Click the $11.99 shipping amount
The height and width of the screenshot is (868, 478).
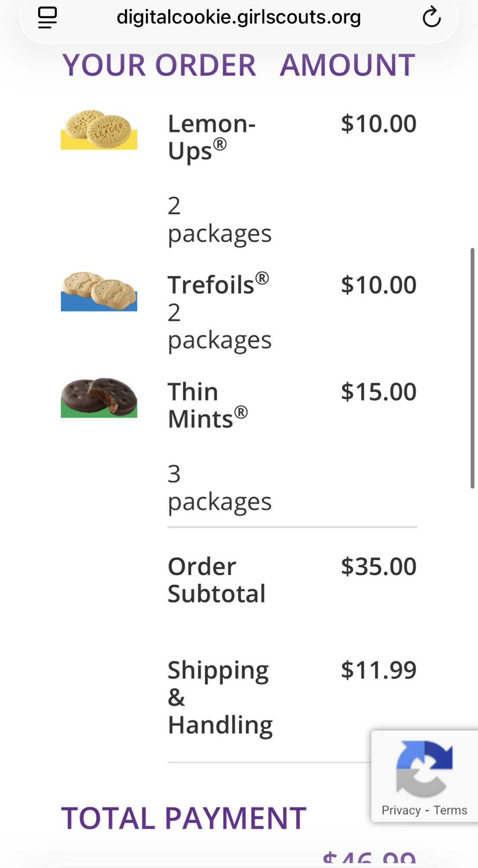[x=378, y=670]
